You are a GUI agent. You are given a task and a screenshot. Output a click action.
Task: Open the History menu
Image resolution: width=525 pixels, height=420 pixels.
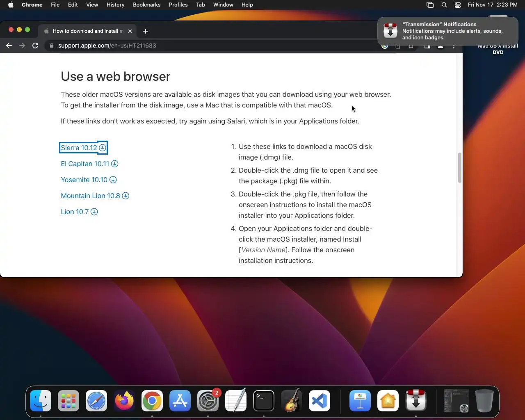(x=115, y=5)
